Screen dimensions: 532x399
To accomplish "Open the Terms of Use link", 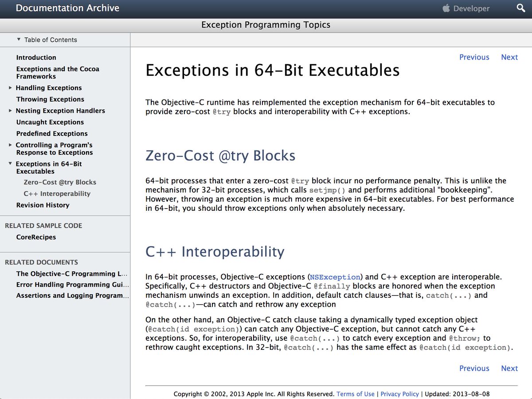I will (x=356, y=394).
